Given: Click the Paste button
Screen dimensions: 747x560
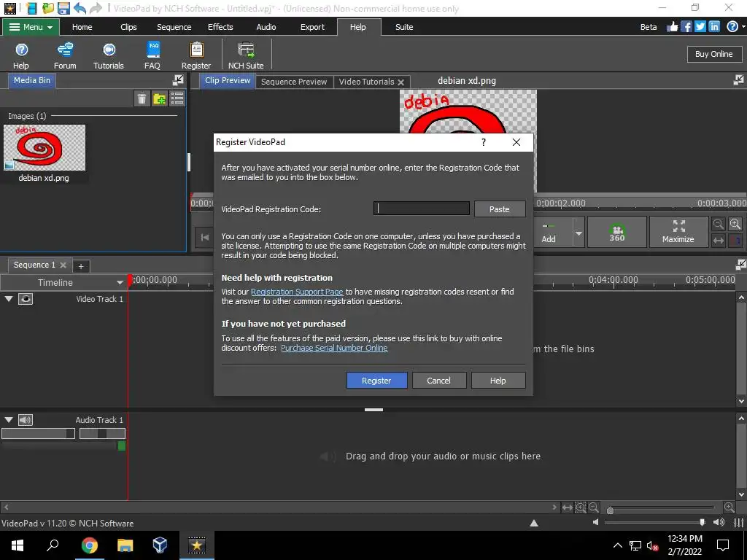Looking at the screenshot, I should pos(499,209).
